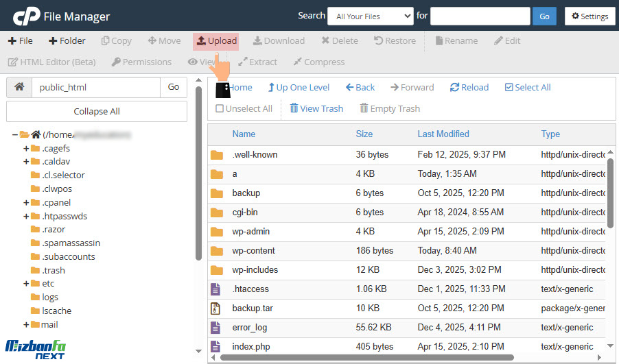The image size is (619, 364).
Task: Create a new folder with + Folder
Action: coord(67,41)
